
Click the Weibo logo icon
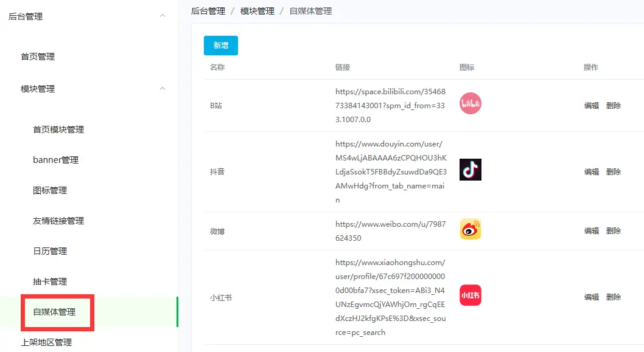pos(471,229)
